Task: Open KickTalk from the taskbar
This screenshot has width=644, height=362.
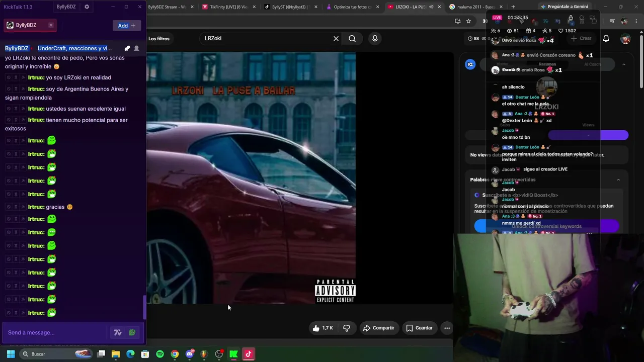Action: coord(233,354)
